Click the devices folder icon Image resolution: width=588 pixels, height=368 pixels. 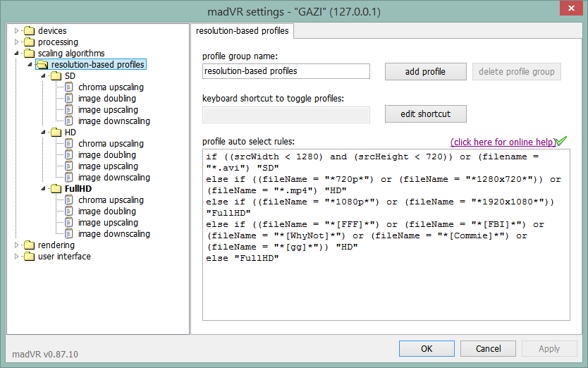[x=29, y=31]
